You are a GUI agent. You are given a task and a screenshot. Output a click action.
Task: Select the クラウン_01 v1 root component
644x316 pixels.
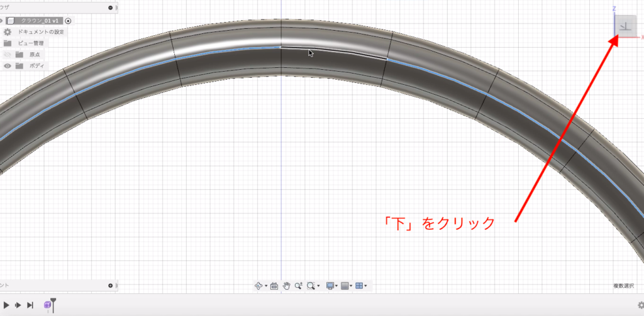click(34, 21)
